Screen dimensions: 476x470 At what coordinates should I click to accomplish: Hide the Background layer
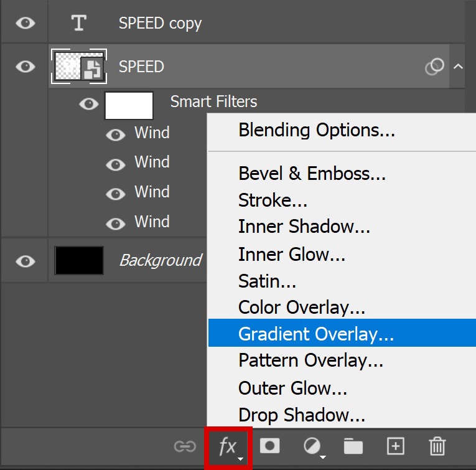click(25, 261)
